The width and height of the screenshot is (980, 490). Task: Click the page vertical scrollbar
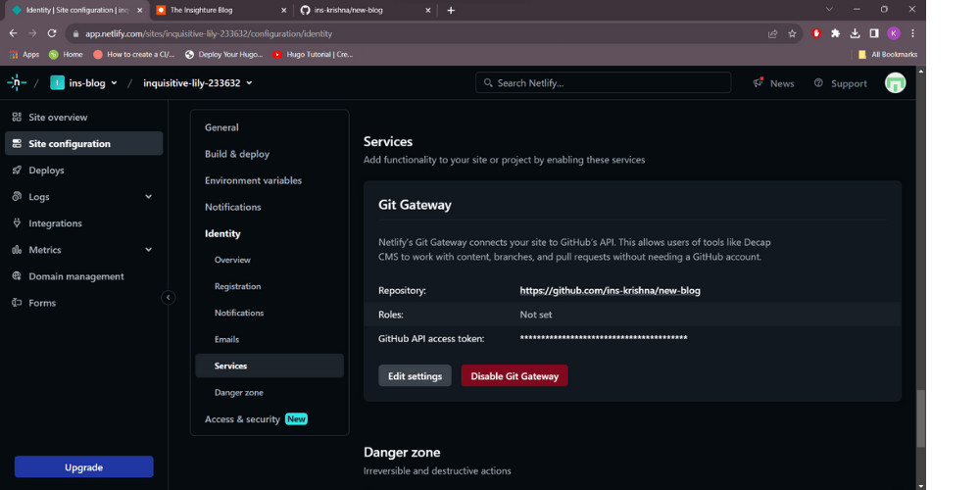(x=920, y=418)
